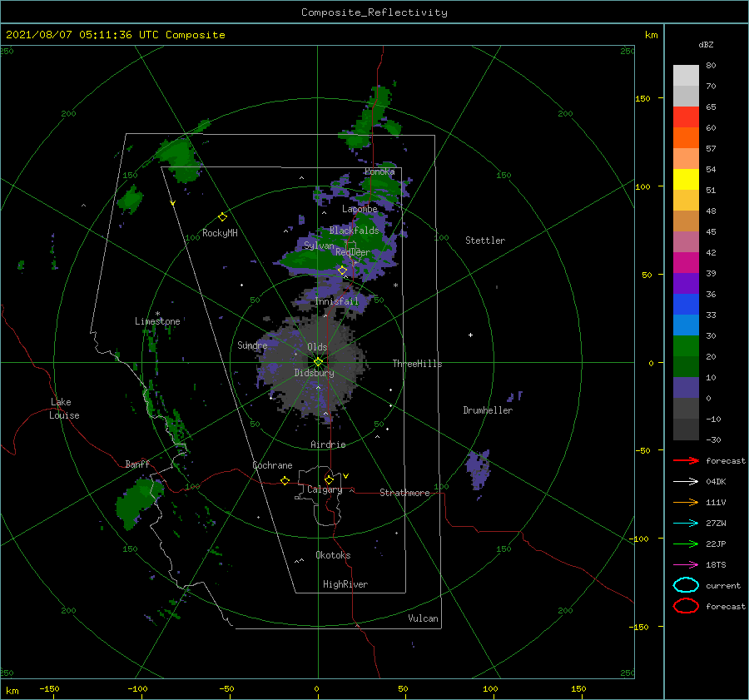Click the cyan current ellipse icon
Viewport: 749px width, 700px height.
[686, 585]
